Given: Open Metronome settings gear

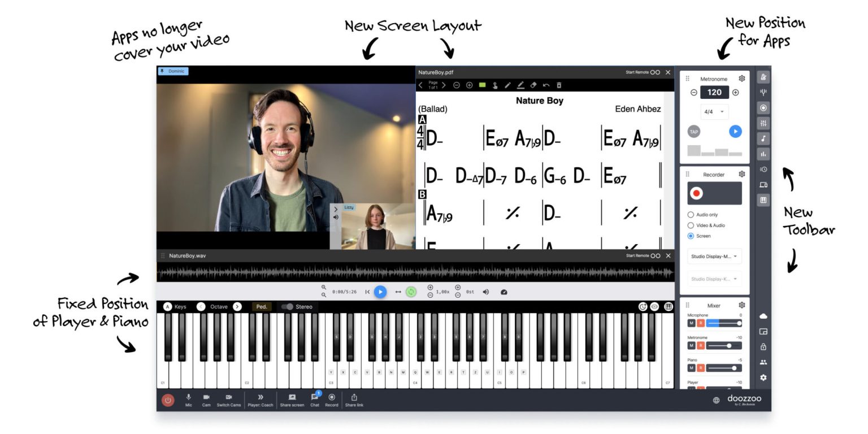Looking at the screenshot, I should click(742, 79).
